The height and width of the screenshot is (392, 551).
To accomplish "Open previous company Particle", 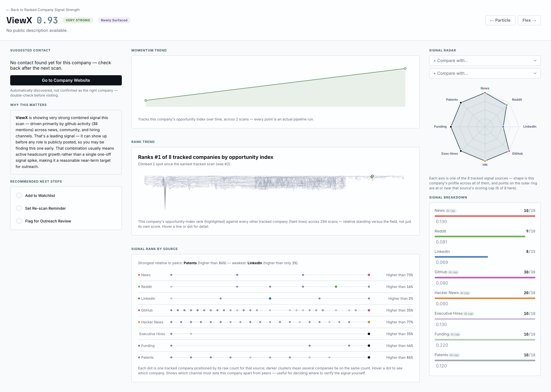I will (500, 20).
